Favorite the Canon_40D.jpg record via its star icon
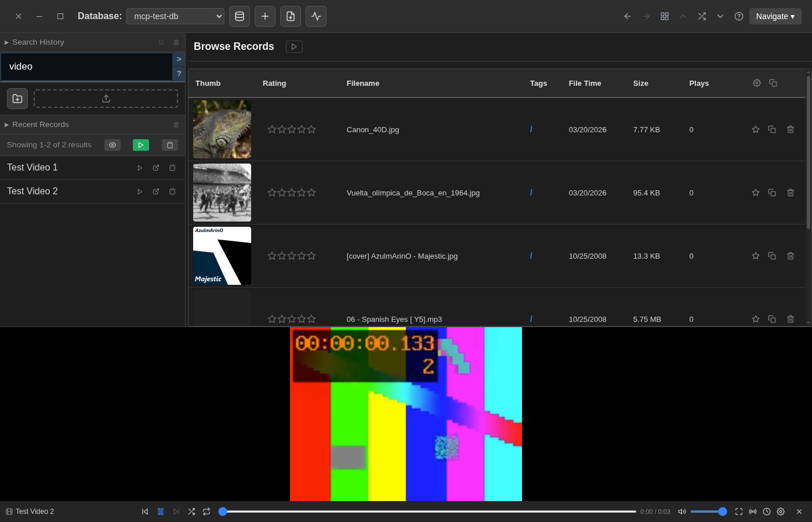Viewport: 812px width, 522px height. tap(756, 129)
